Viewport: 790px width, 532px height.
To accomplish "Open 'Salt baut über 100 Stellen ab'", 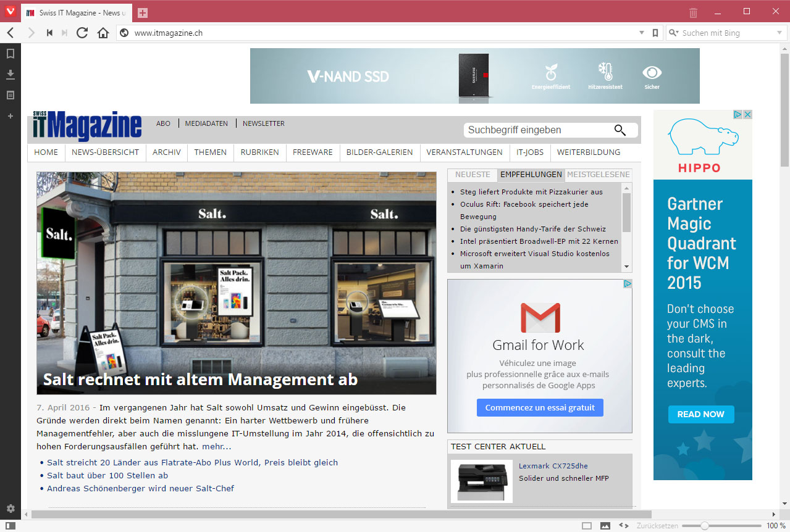I will pyautogui.click(x=107, y=475).
